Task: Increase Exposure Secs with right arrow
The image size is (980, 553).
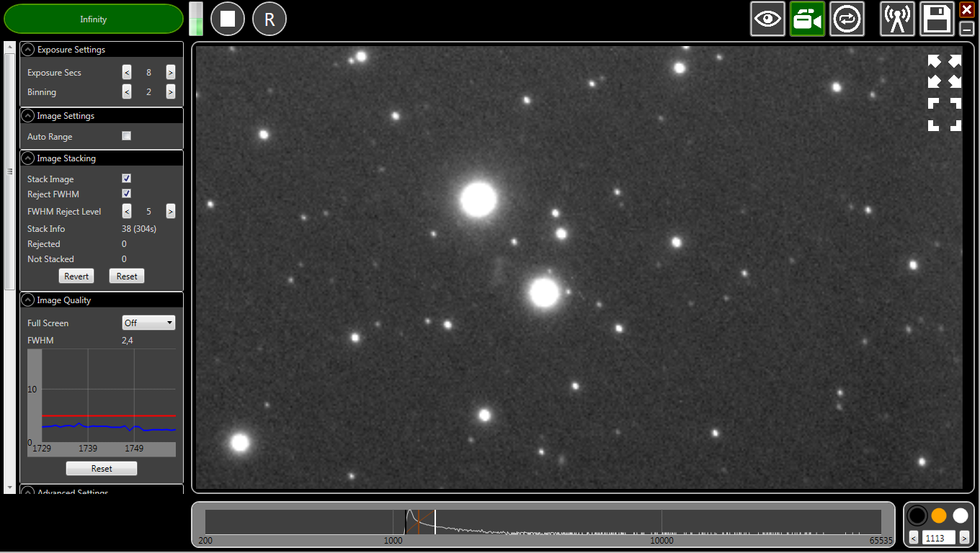Action: 171,72
